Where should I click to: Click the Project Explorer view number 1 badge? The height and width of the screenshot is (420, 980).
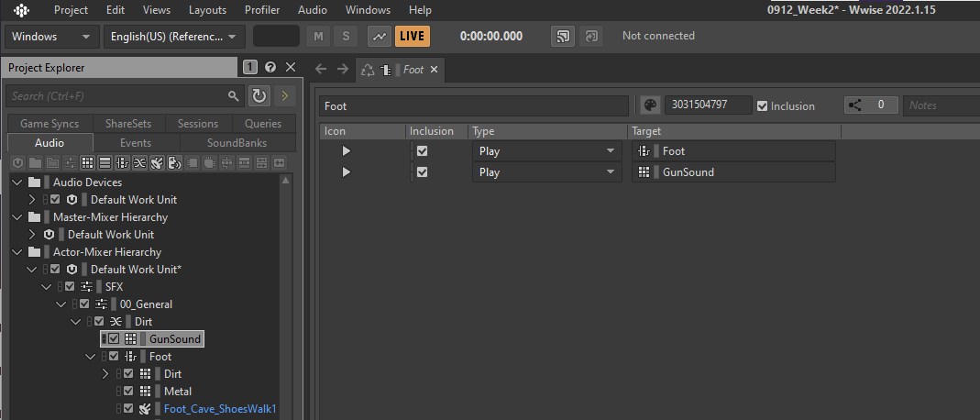pos(249,68)
